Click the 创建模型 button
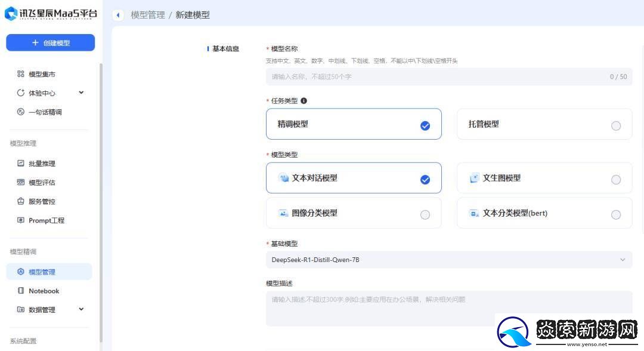The image size is (644, 351). click(50, 42)
